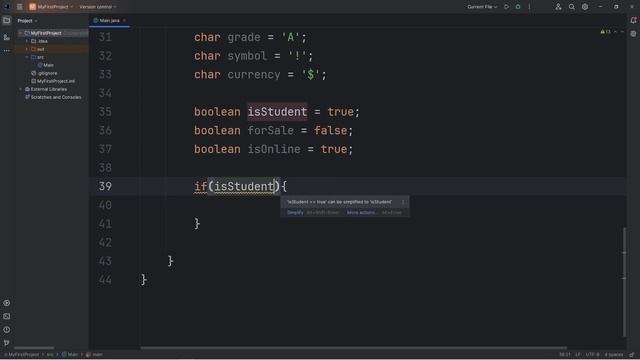The height and width of the screenshot is (360, 640).
Task: Open the MyFirstProject project dropdown
Action: pyautogui.click(x=55, y=7)
